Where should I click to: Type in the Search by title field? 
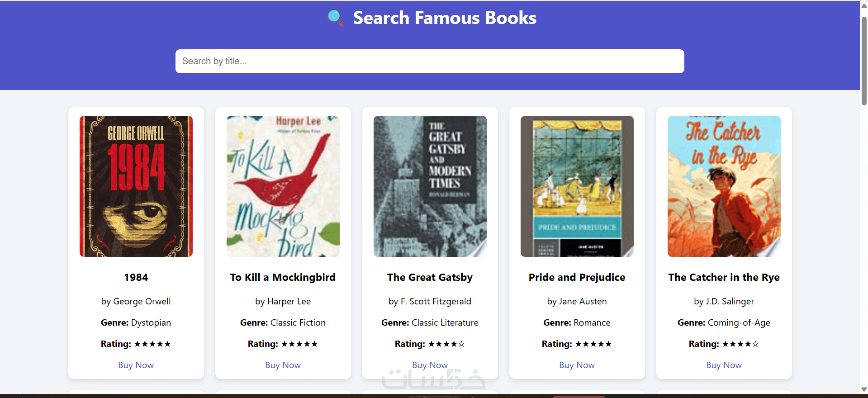(x=429, y=61)
